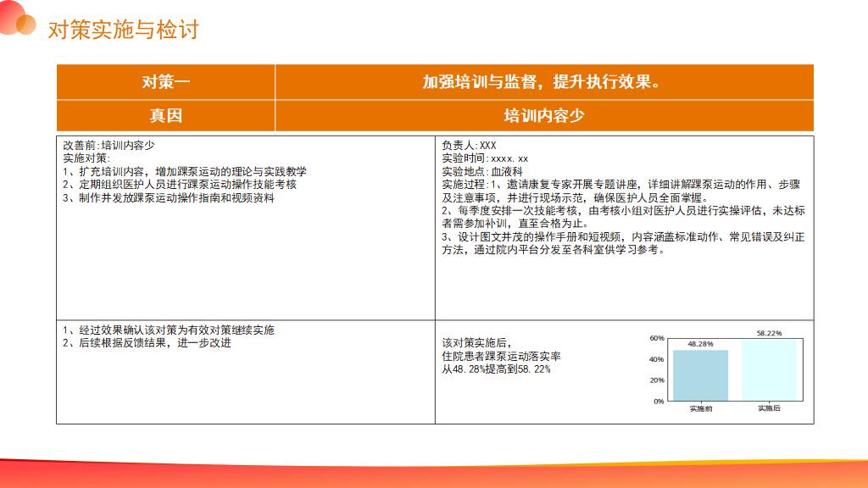Select the 实验时间 line
868x488 pixels.
tap(485, 158)
